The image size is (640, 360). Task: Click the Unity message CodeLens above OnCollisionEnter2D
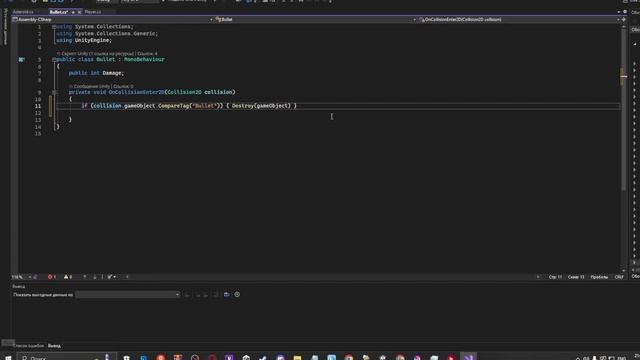[x=92, y=87]
